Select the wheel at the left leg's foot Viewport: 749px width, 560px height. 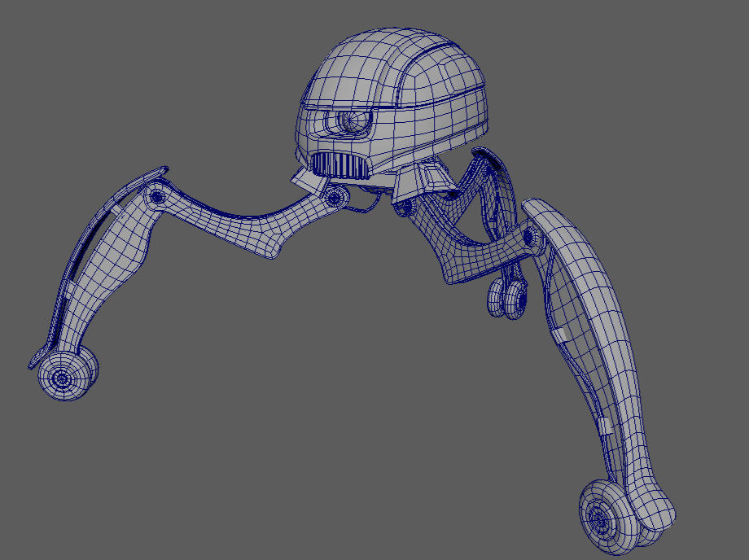[x=66, y=375]
